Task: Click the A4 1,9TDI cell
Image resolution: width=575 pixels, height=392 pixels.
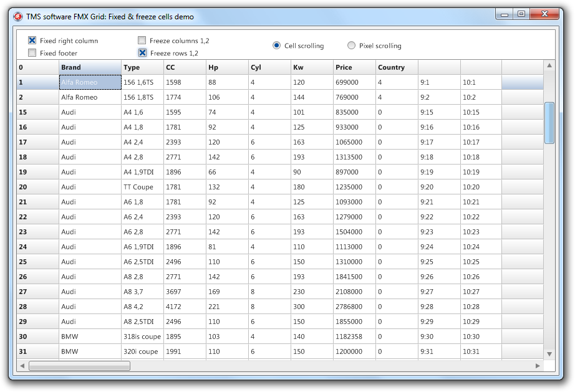Action: point(142,172)
